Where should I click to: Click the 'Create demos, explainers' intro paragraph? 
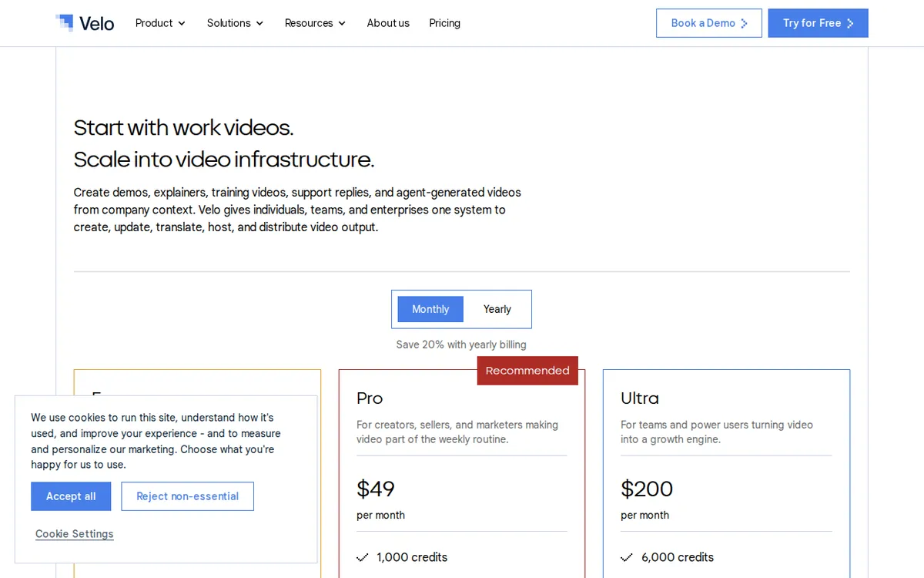coord(297,210)
